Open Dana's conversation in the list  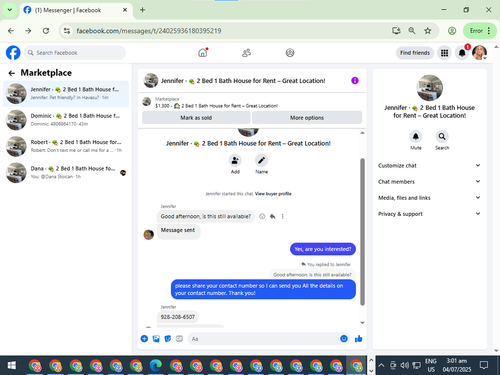[x=66, y=172]
